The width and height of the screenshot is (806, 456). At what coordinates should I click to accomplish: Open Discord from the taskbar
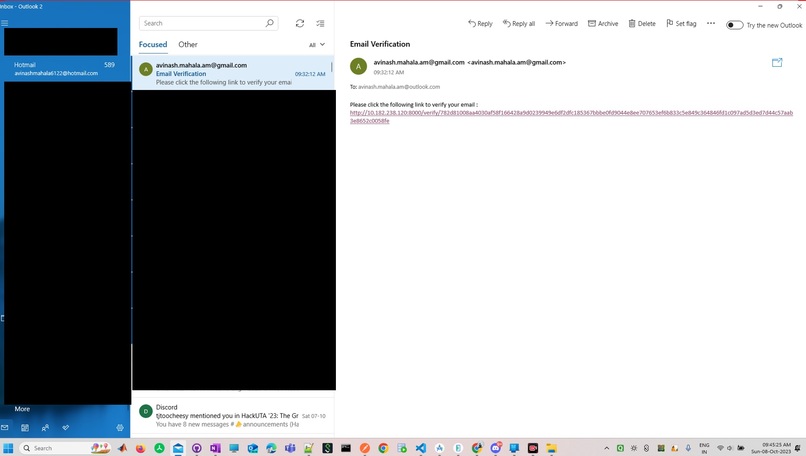496,448
